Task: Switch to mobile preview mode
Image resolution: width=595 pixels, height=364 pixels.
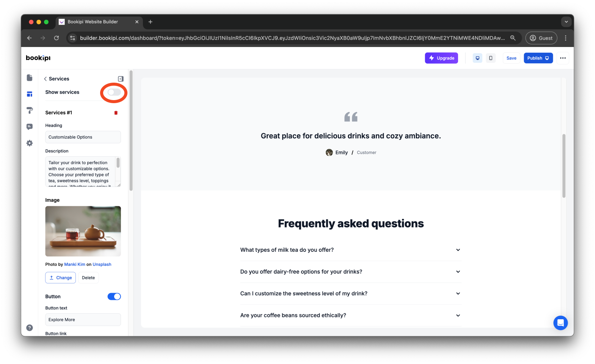Action: [x=491, y=58]
